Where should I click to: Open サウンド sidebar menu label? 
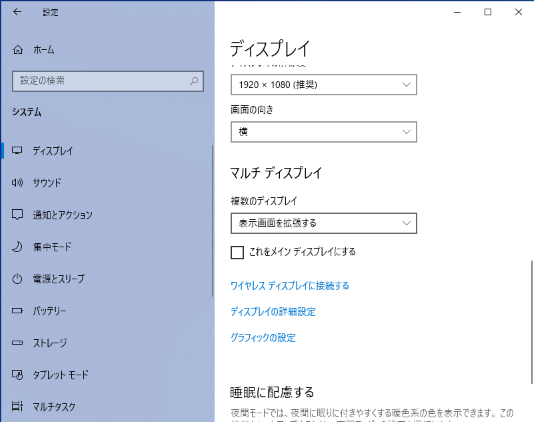coord(47,183)
